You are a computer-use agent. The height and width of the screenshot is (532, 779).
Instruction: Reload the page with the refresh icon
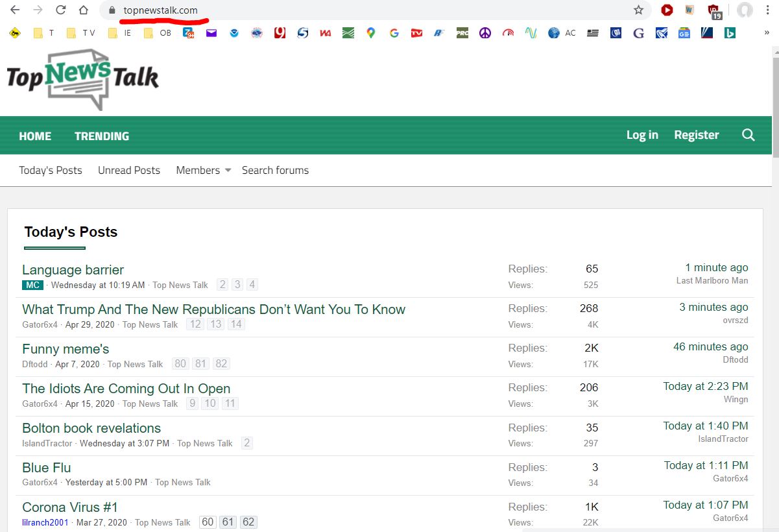tap(60, 10)
